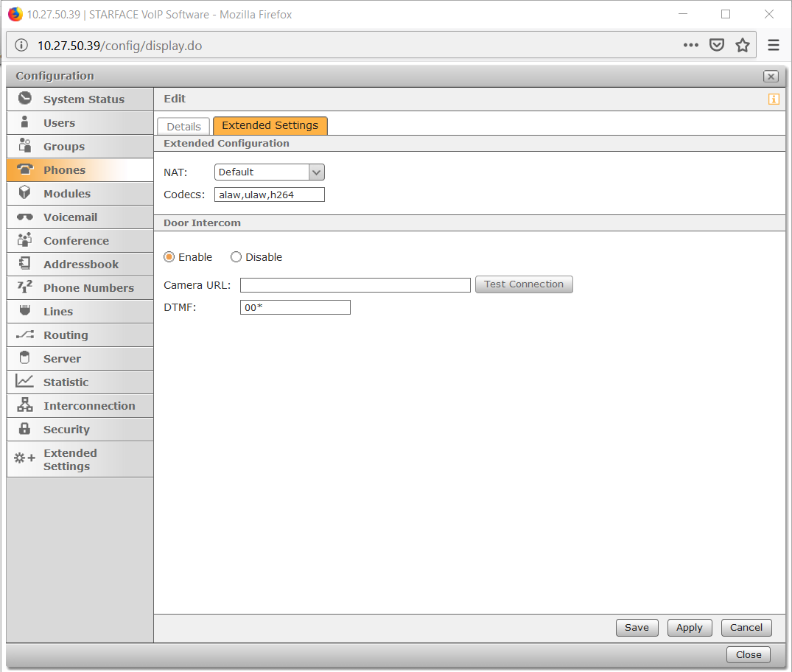Select the Disable radio button for Door Intercom

click(x=236, y=257)
